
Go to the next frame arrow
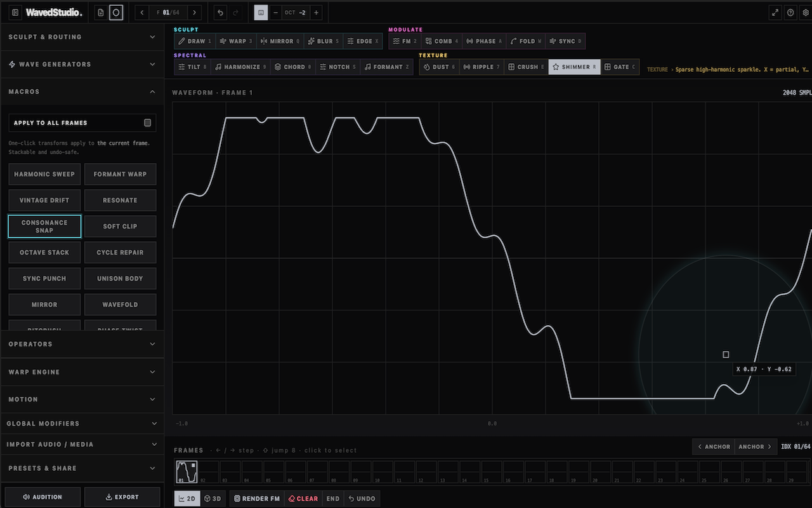(x=195, y=12)
